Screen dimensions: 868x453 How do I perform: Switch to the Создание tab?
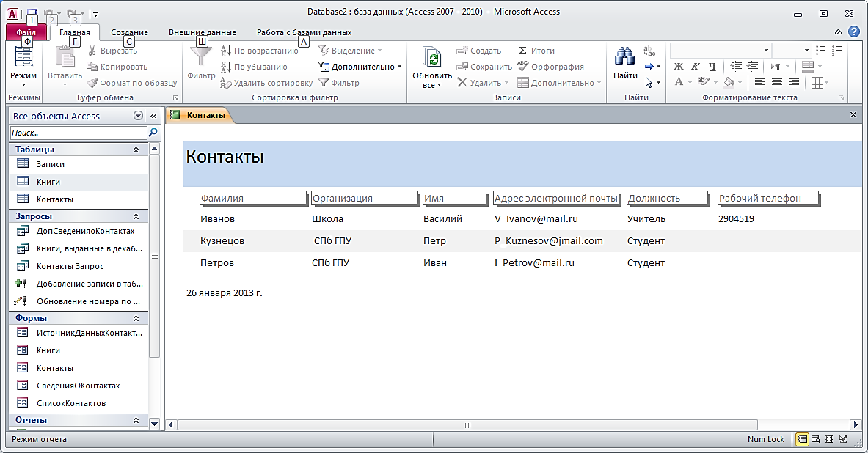130,32
